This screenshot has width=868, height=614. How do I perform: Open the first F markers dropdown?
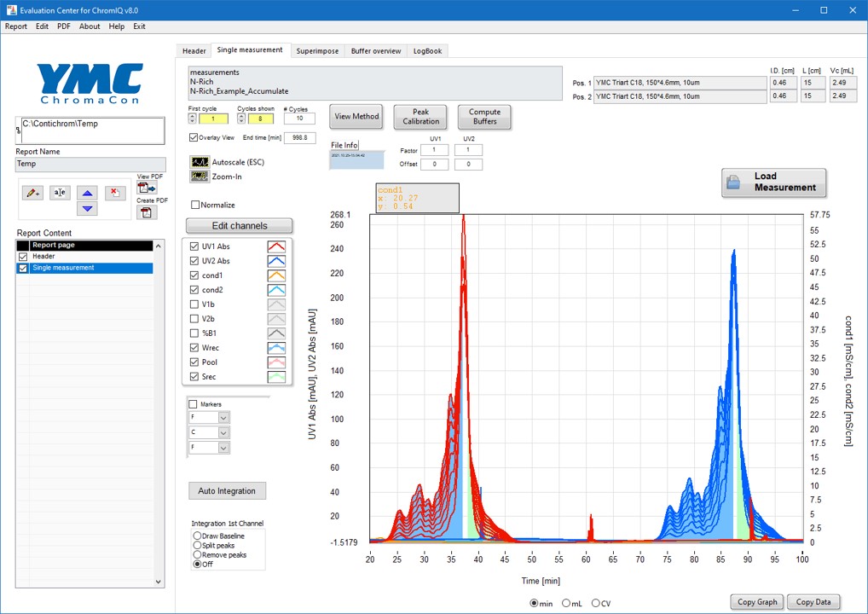223,418
